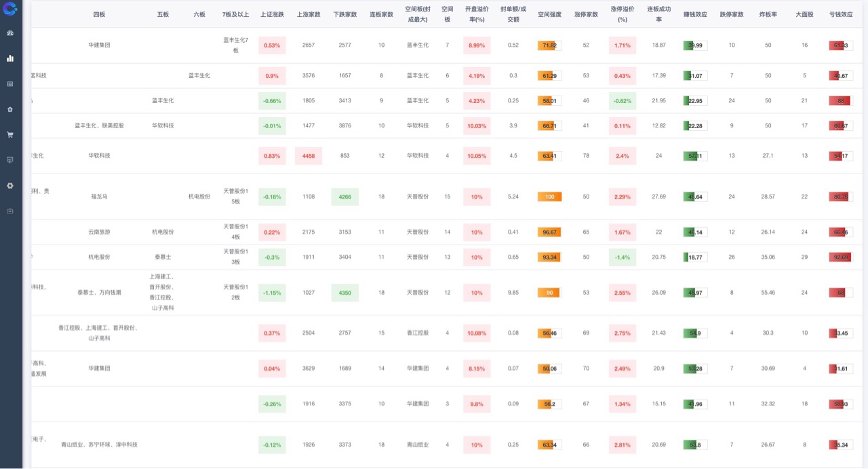This screenshot has height=469, width=868.
Task: Select the 天普股份12板 cell
Action: tap(235, 293)
